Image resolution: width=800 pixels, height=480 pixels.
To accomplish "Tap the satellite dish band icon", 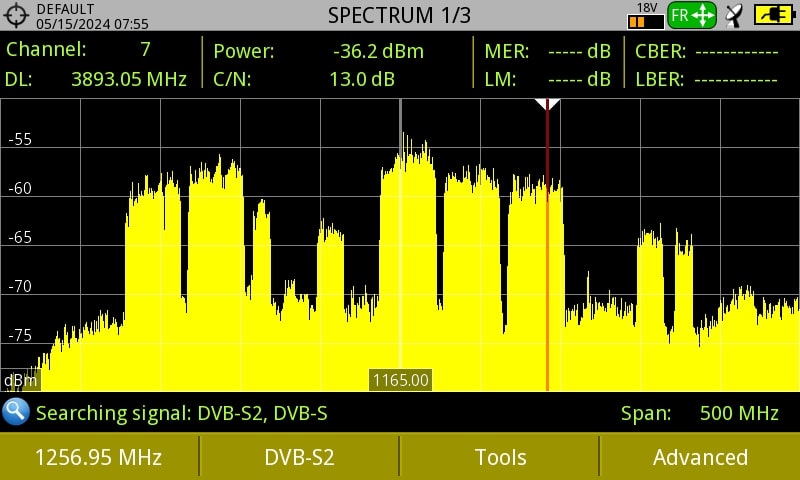I will pyautogui.click(x=735, y=16).
